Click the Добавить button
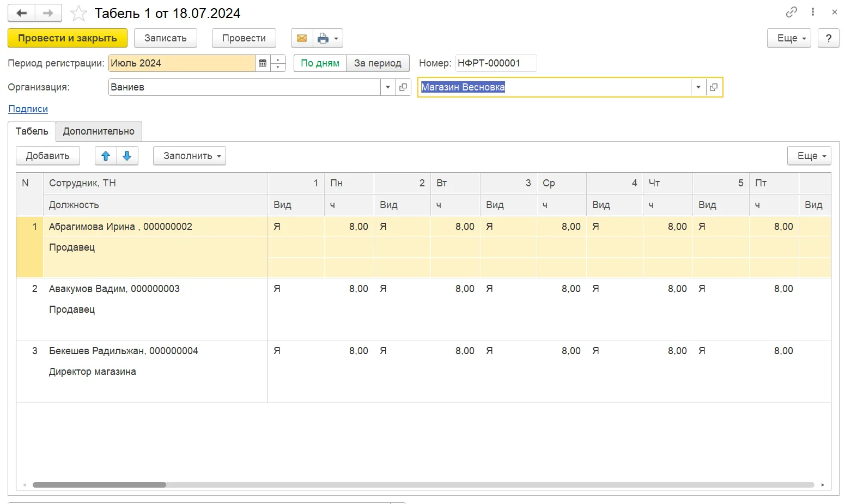This screenshot has width=845, height=504. pos(48,156)
